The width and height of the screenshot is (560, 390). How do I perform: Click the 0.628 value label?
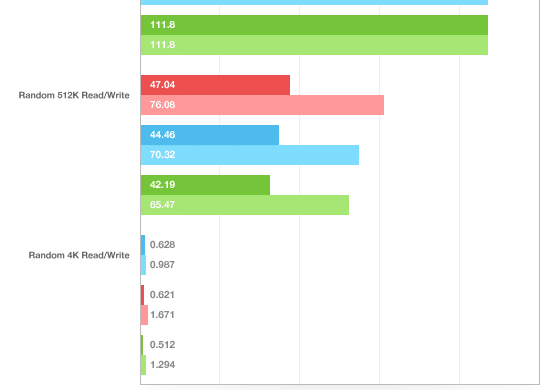(162, 245)
